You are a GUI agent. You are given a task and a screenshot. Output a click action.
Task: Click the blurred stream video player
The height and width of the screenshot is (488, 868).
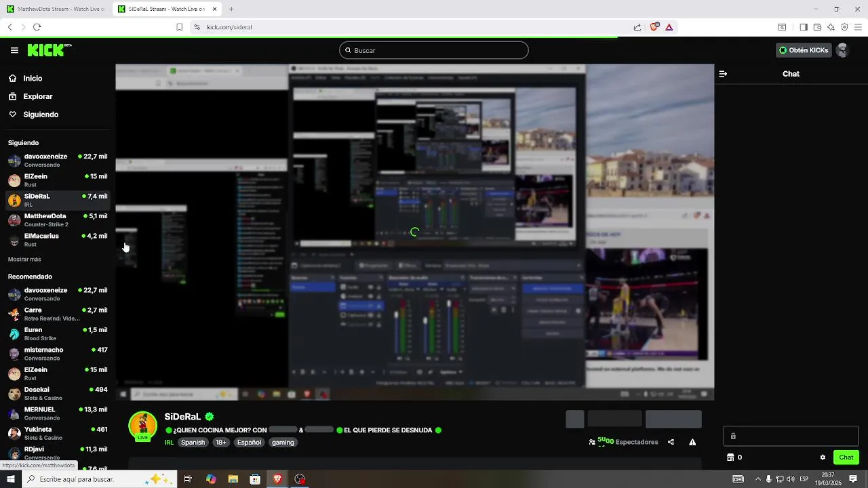pyautogui.click(x=414, y=232)
